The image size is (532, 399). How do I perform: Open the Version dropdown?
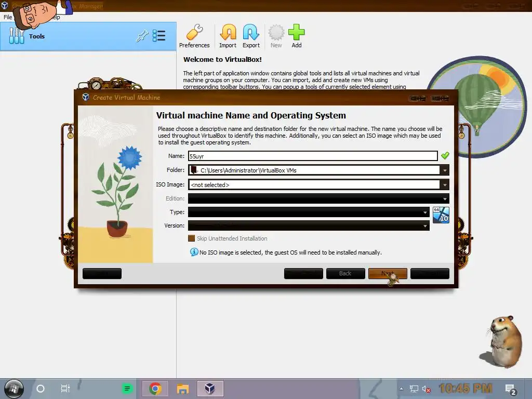[425, 225]
